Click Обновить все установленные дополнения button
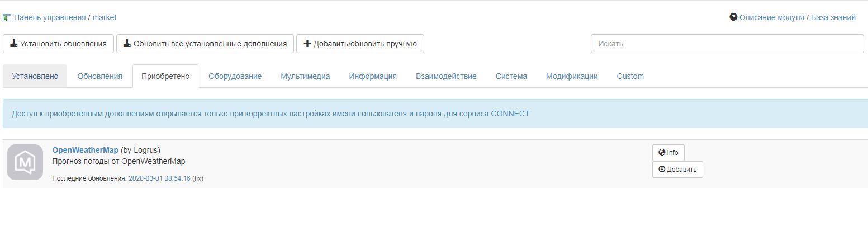The image size is (868, 249). click(205, 44)
